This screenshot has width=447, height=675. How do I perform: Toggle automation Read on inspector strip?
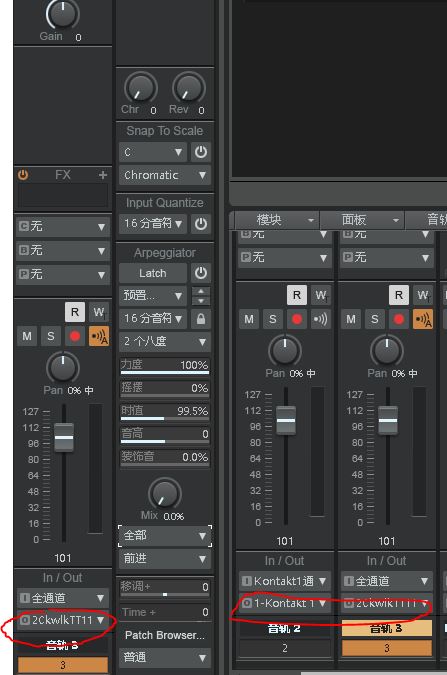tap(74, 312)
